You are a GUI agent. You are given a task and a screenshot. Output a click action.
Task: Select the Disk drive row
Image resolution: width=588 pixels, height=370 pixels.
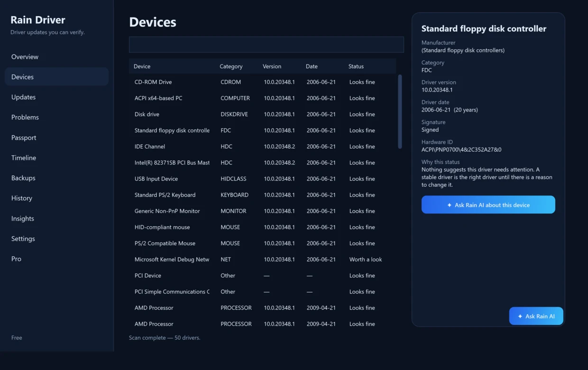(262, 114)
